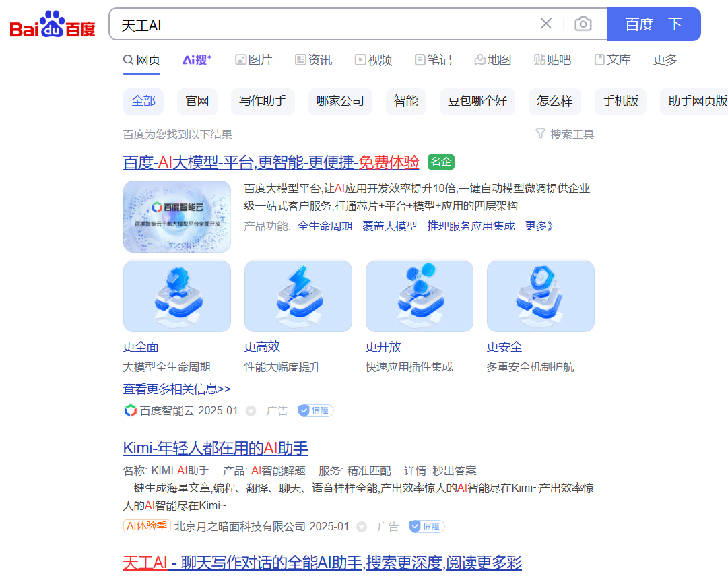Open the 更开放 card image
The height and width of the screenshot is (576, 728).
pos(420,296)
